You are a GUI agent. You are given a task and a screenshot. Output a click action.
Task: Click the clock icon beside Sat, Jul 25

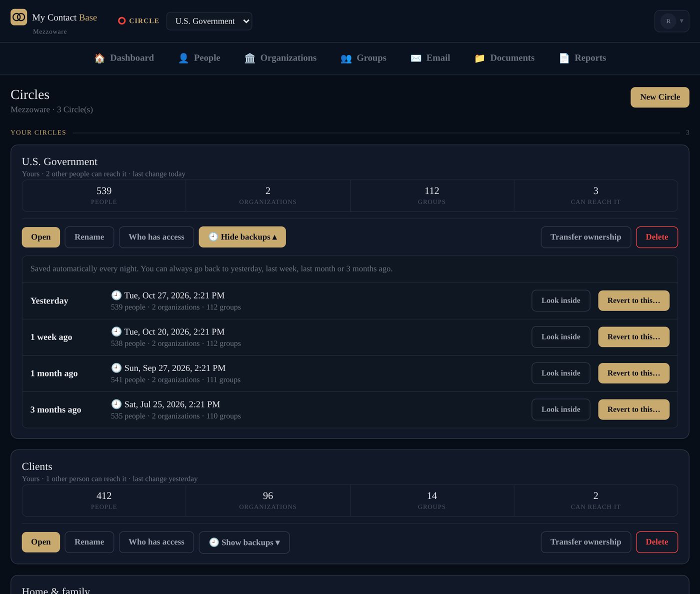tap(116, 404)
